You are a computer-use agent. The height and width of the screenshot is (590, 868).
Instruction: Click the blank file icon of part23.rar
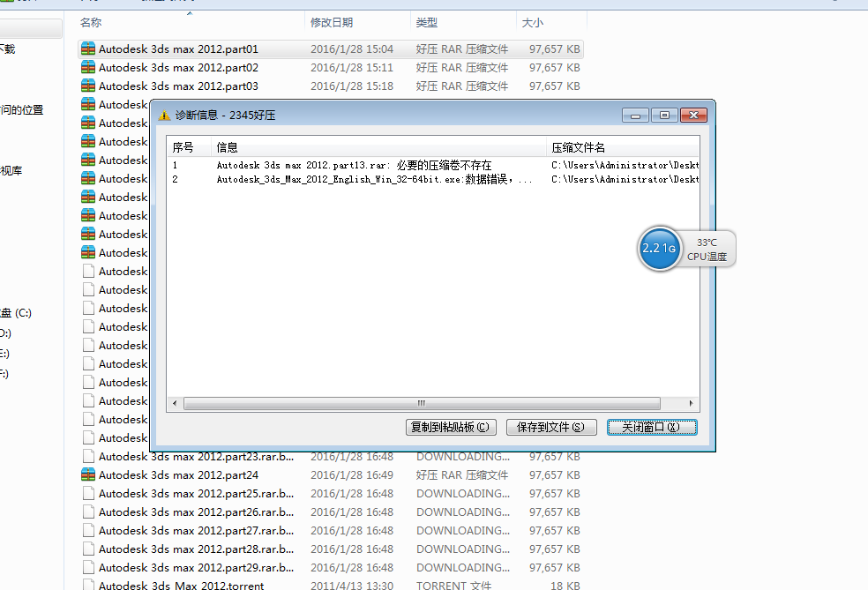point(88,457)
